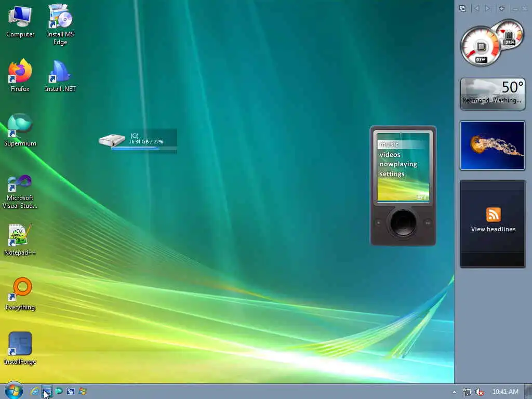Launch Supermium from Quick Launch bar
The width and height of the screenshot is (532, 399).
pyautogui.click(x=59, y=391)
